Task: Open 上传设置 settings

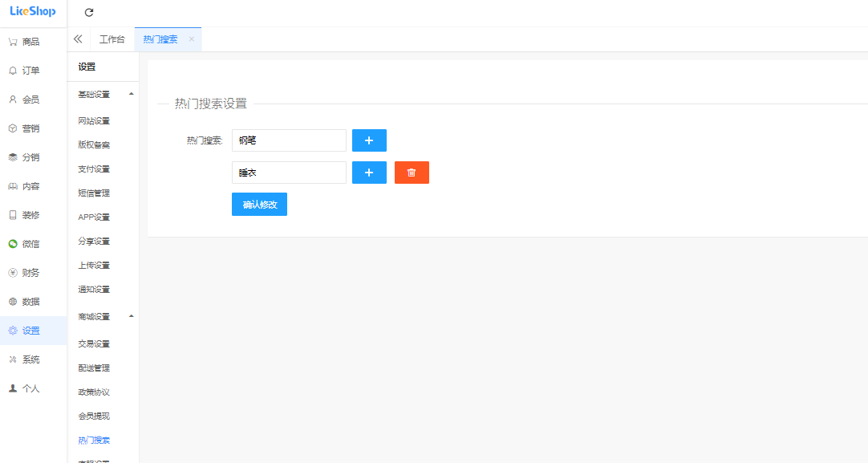Action: pos(94,266)
